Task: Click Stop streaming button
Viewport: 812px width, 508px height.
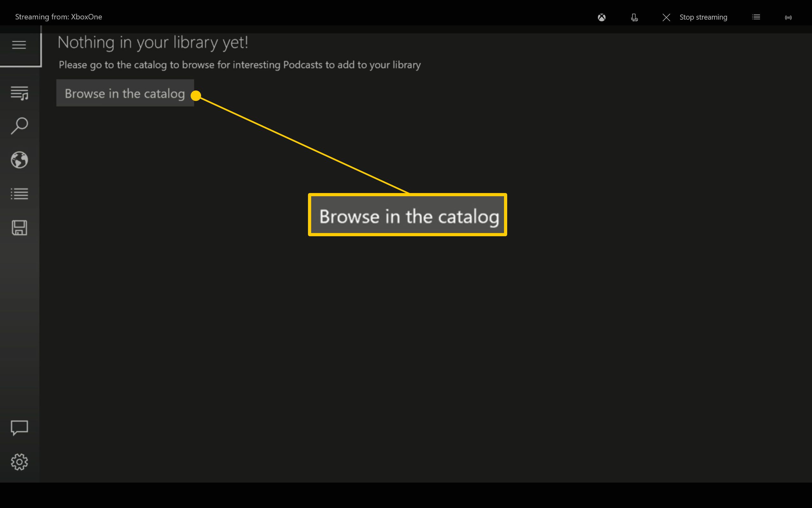Action: [695, 17]
